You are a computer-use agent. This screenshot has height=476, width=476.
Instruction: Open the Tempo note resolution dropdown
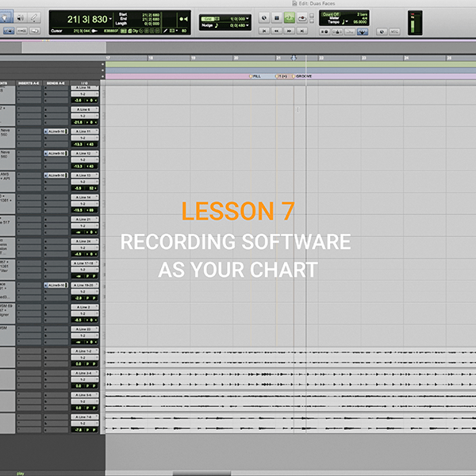click(x=345, y=22)
